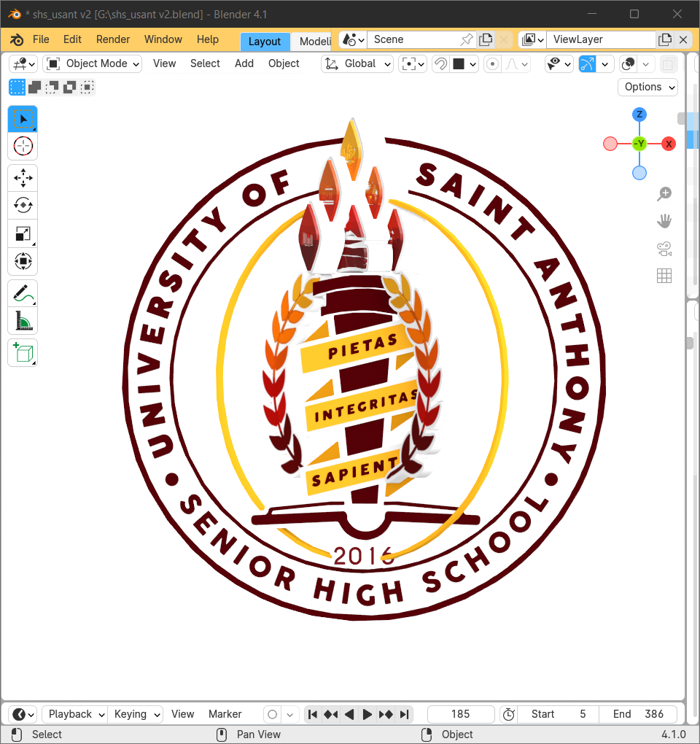Toggle X-ray mode
The width and height of the screenshot is (700, 744).
point(669,63)
